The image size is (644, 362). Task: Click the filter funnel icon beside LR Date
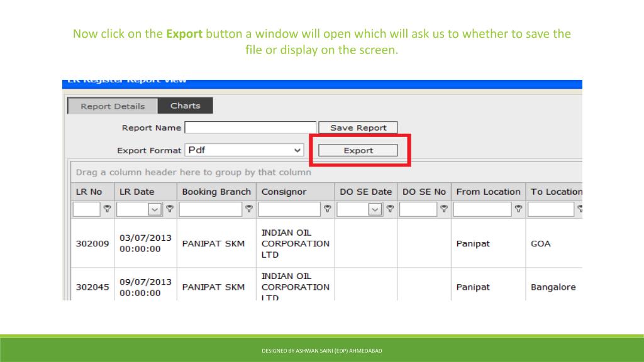[x=169, y=208]
